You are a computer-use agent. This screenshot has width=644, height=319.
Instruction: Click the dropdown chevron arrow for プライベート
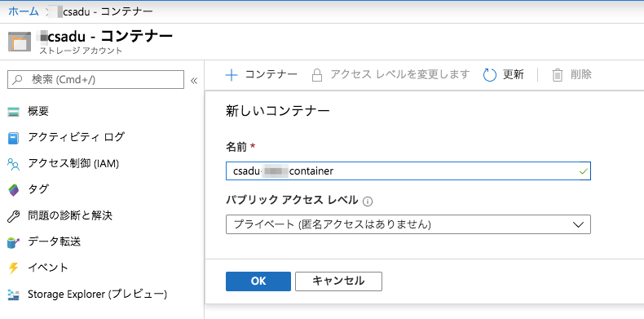tap(578, 225)
